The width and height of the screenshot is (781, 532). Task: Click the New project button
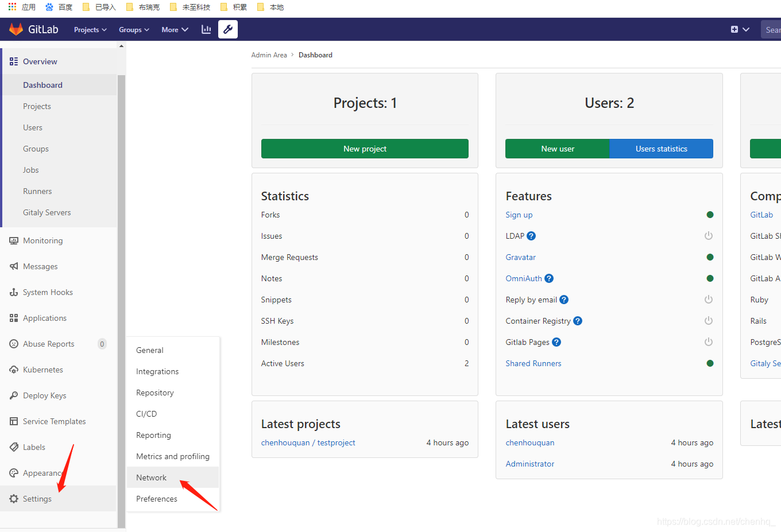pyautogui.click(x=365, y=149)
